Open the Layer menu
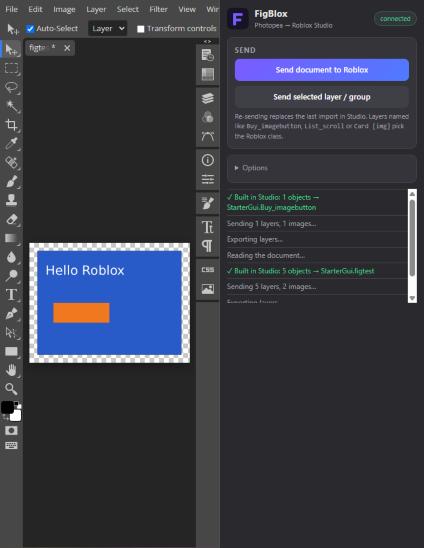 [96, 9]
